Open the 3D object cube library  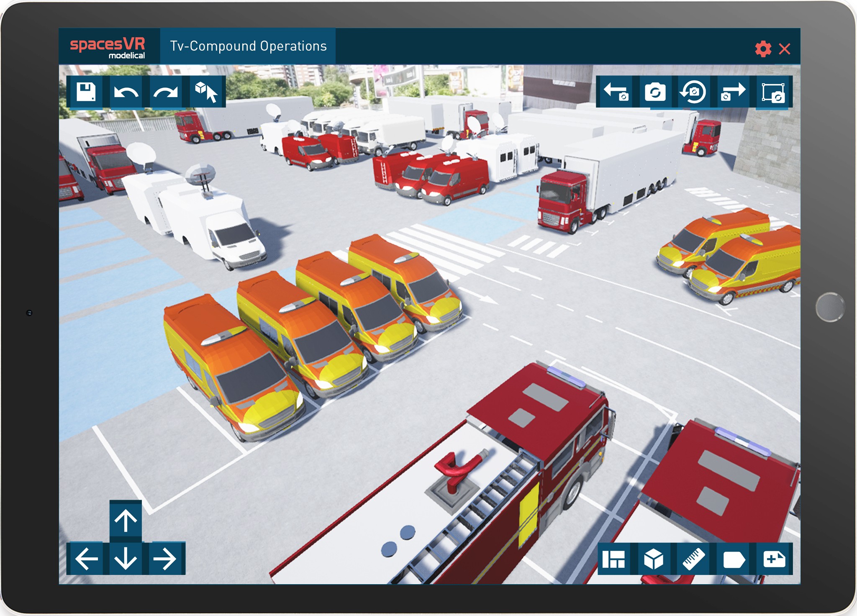(653, 559)
